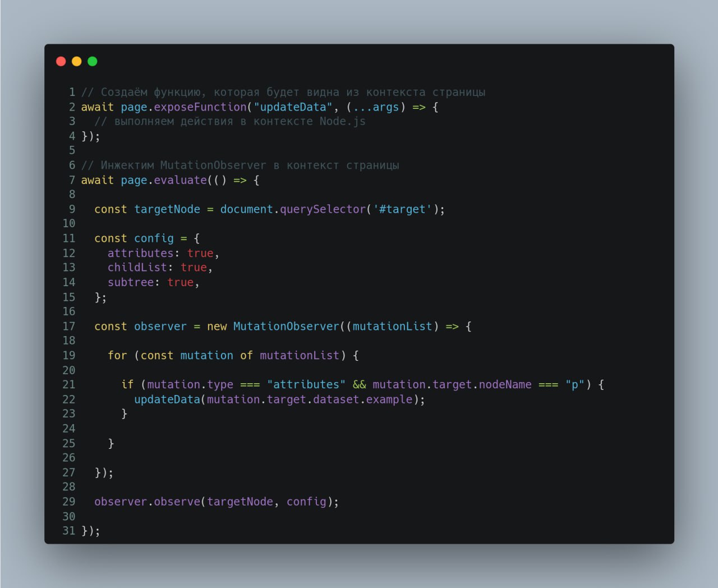Click the Russian comment on line 1
718x588 pixels.
(283, 92)
